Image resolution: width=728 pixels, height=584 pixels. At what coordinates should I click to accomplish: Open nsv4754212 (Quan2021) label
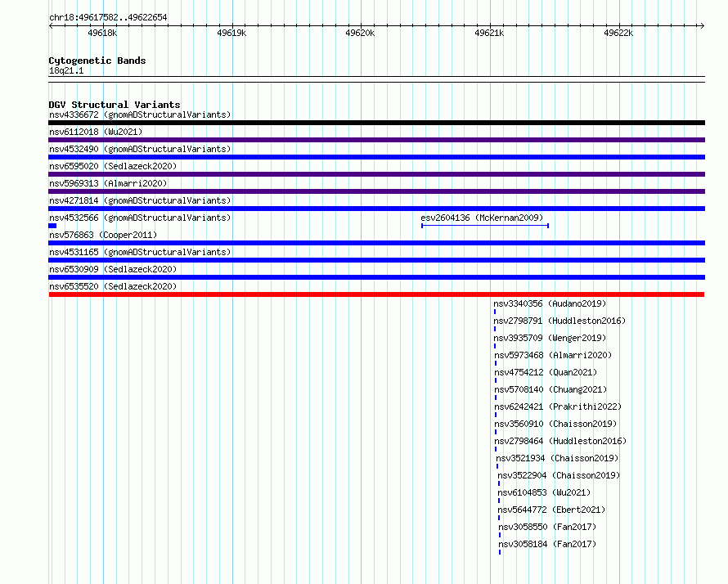click(546, 372)
